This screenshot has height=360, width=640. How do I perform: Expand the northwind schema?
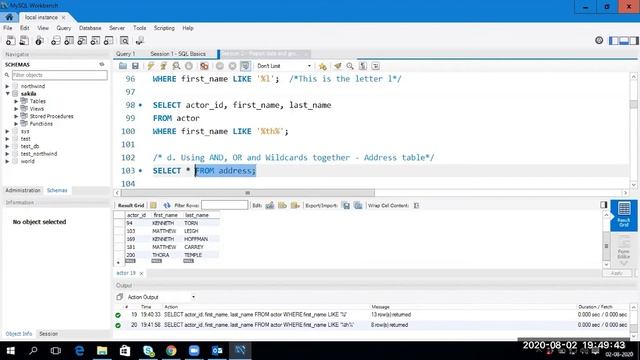click(7, 86)
